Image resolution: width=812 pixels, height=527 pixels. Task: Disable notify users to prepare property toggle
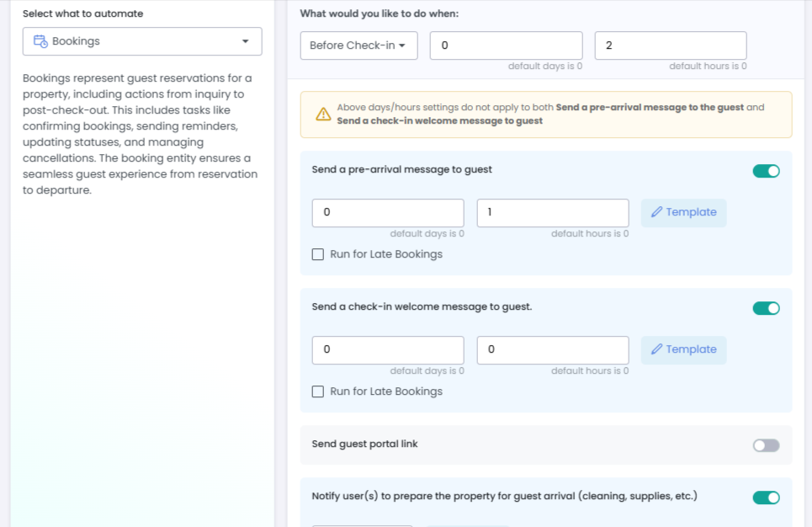pyautogui.click(x=766, y=498)
